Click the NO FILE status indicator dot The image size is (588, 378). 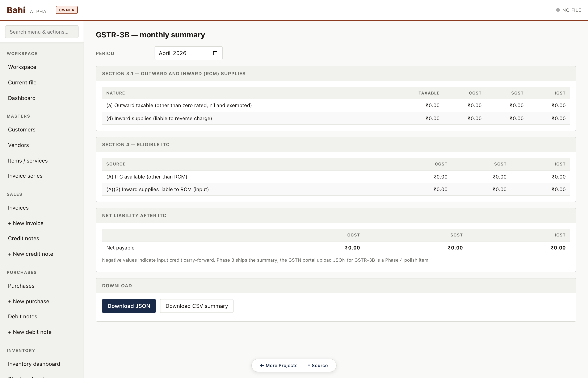pyautogui.click(x=558, y=10)
